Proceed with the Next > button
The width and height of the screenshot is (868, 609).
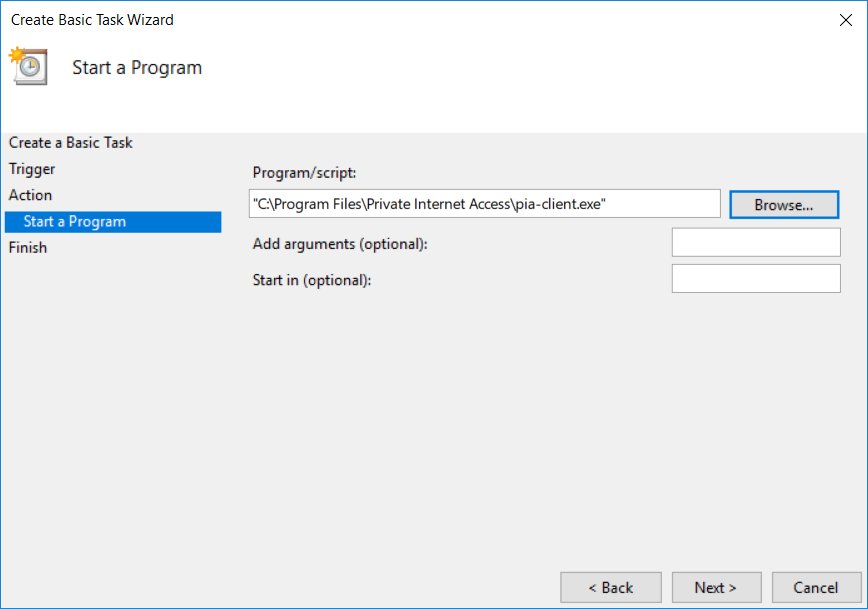pos(716,587)
